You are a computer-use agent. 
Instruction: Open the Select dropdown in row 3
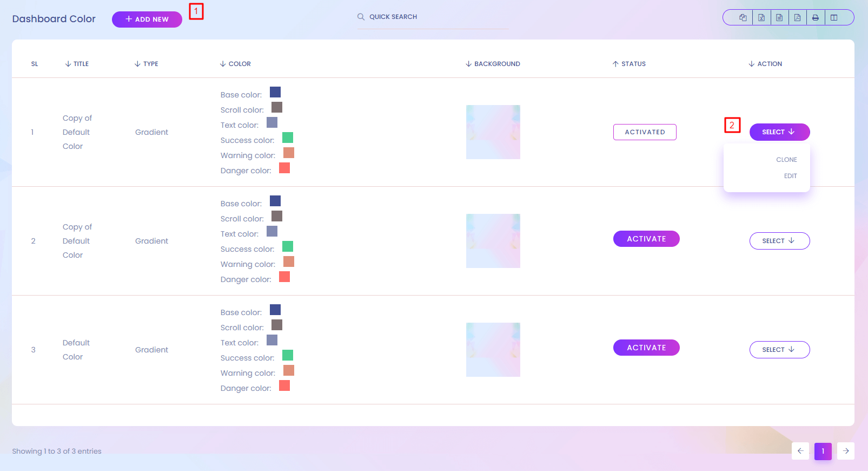(x=779, y=350)
